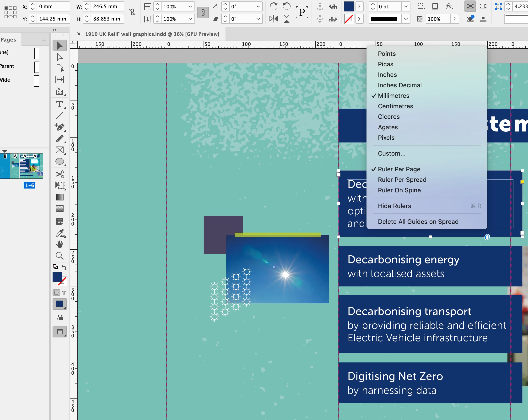Choose Hide Rulers from context menu

coord(394,206)
